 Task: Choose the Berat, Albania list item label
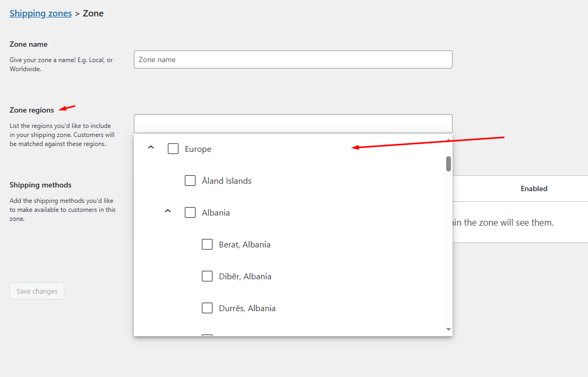pos(244,244)
